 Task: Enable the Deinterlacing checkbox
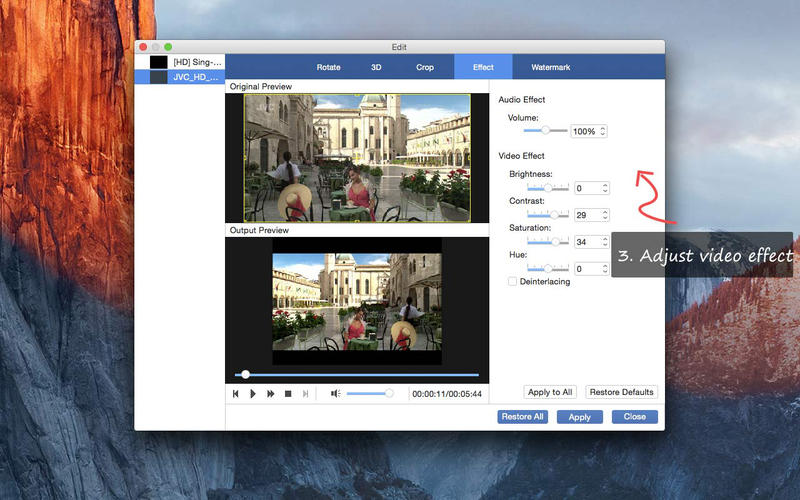[x=513, y=281]
